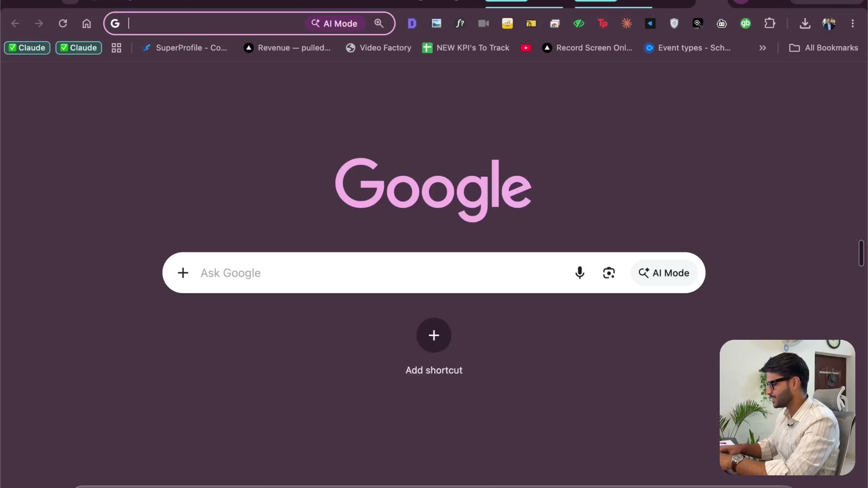Open the Apps grid in bookmarks bar
Image resolution: width=868 pixels, height=488 pixels.
click(116, 48)
